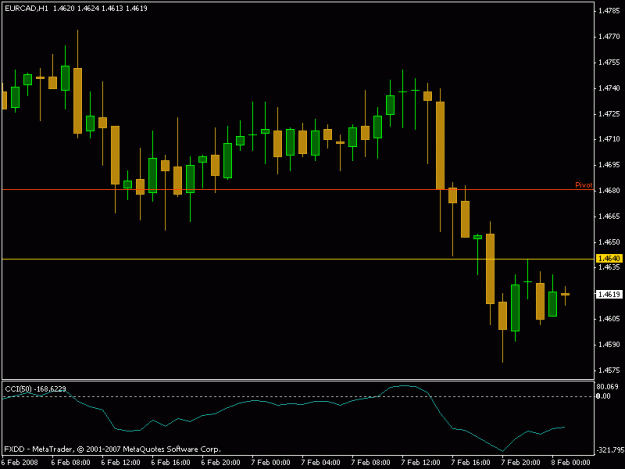Click the 1.4770 price scale value
The width and height of the screenshot is (625, 469).
click(609, 37)
